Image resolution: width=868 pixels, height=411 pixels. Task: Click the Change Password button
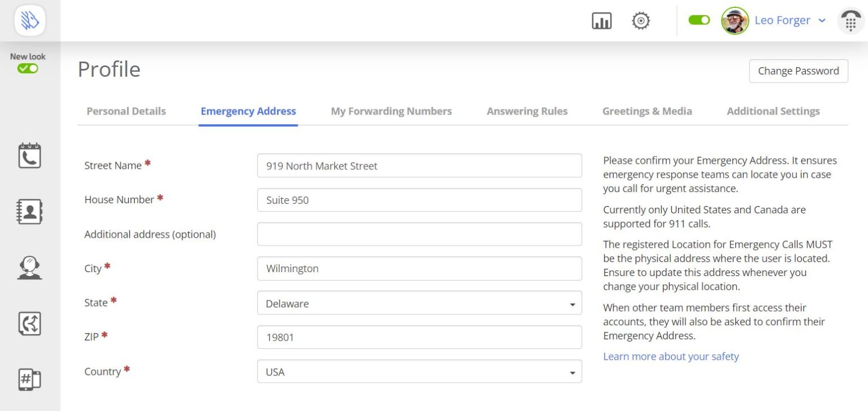798,71
